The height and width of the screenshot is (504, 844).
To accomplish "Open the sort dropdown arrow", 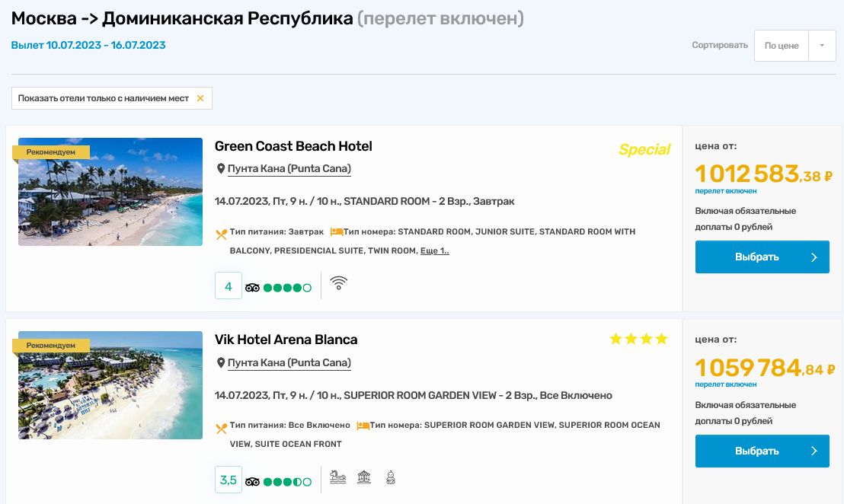I will pos(821,46).
